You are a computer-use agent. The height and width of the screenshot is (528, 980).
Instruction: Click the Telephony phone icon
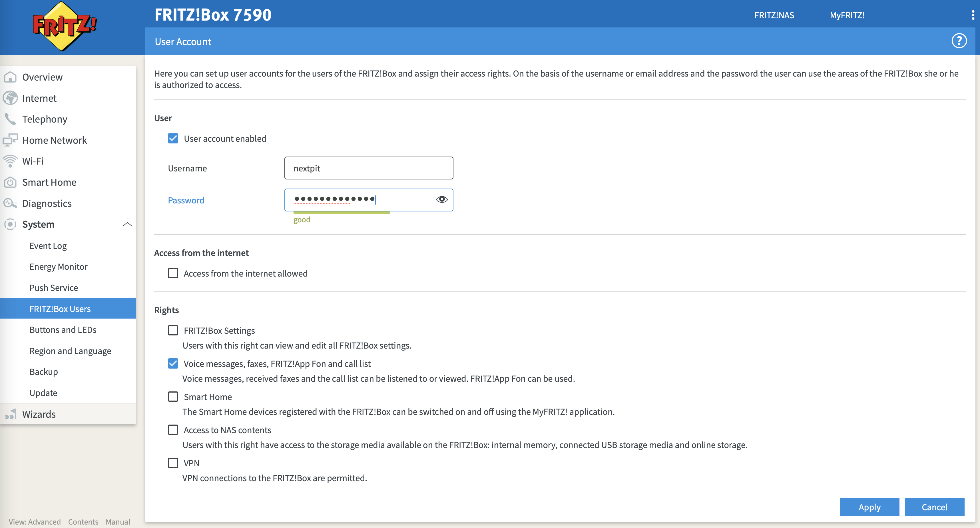click(x=10, y=119)
